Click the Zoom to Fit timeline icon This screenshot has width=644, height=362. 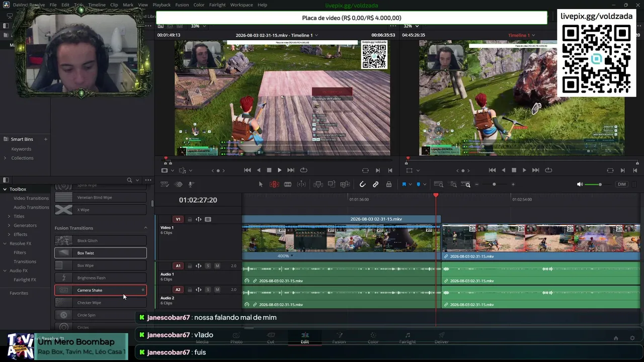[439, 185]
